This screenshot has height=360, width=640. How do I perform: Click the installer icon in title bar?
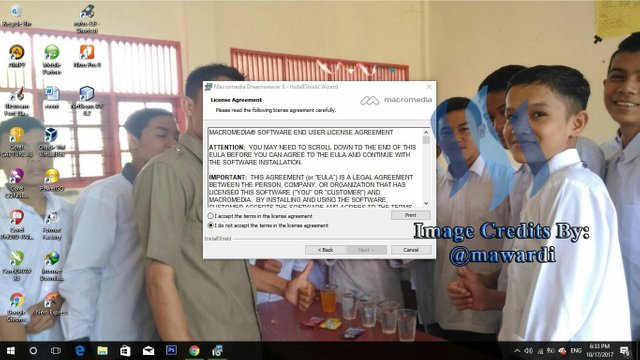(x=209, y=87)
